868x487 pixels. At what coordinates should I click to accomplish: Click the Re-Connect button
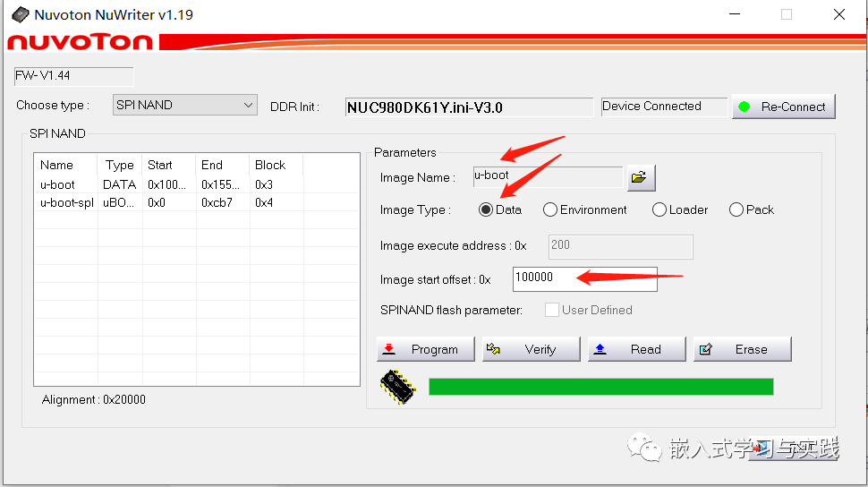783,107
